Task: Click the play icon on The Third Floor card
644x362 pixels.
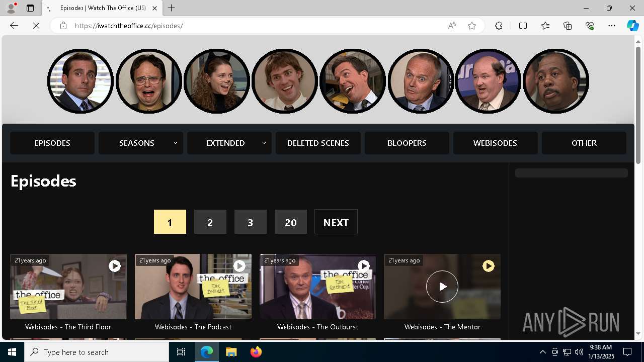Action: pyautogui.click(x=115, y=266)
